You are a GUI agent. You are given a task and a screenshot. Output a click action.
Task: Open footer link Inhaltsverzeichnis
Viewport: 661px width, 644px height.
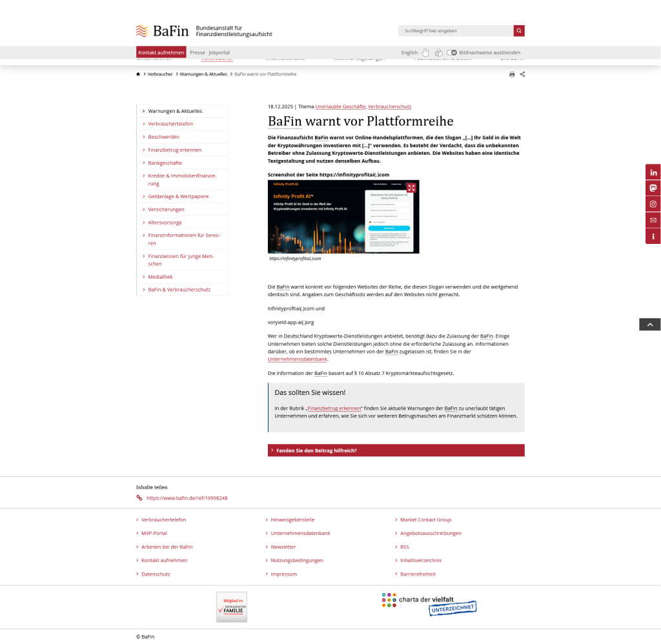click(x=421, y=560)
